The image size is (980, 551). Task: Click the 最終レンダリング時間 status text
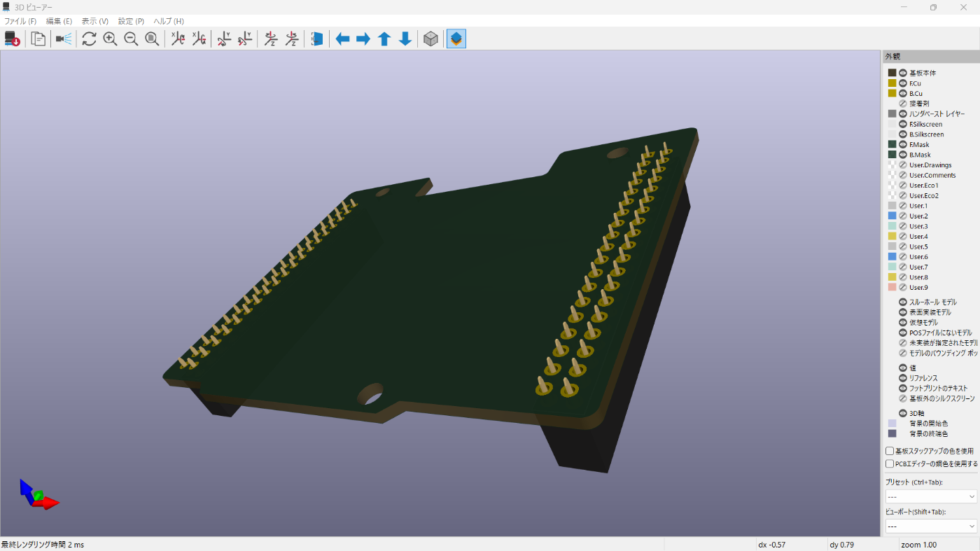click(x=42, y=545)
